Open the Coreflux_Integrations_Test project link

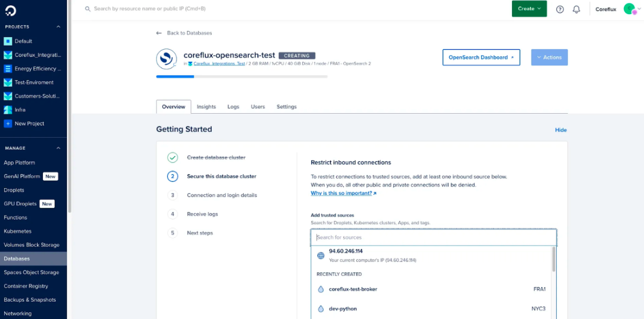219,63
